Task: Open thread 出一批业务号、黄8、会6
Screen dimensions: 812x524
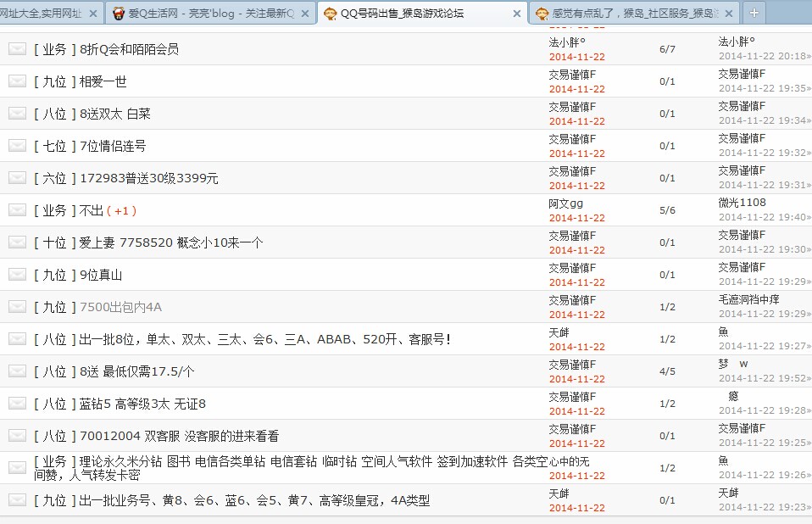Action: click(255, 500)
